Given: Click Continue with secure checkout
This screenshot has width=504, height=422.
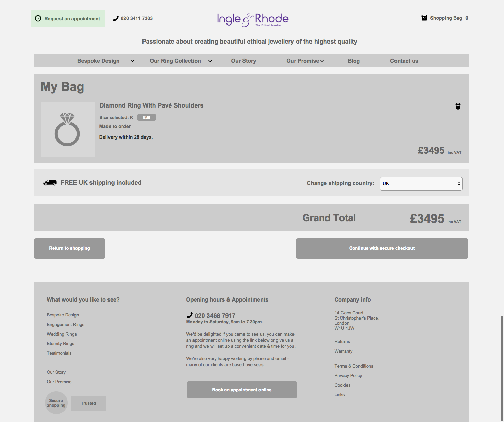Looking at the screenshot, I should pos(382,248).
